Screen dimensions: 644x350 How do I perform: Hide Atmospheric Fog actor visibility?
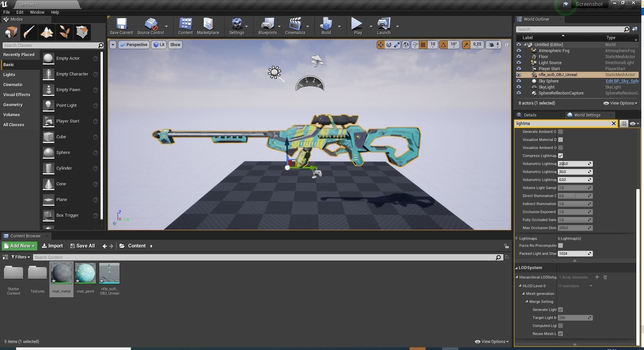click(519, 51)
